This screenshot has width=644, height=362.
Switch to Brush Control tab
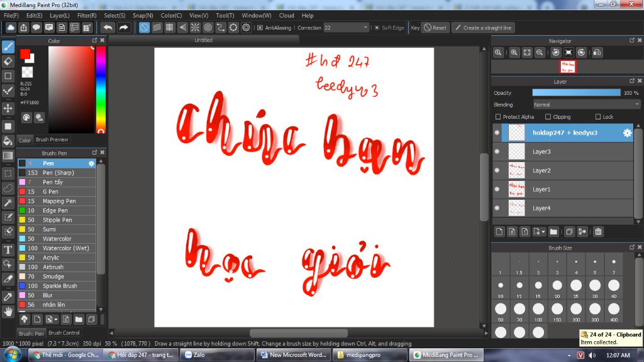[64, 333]
